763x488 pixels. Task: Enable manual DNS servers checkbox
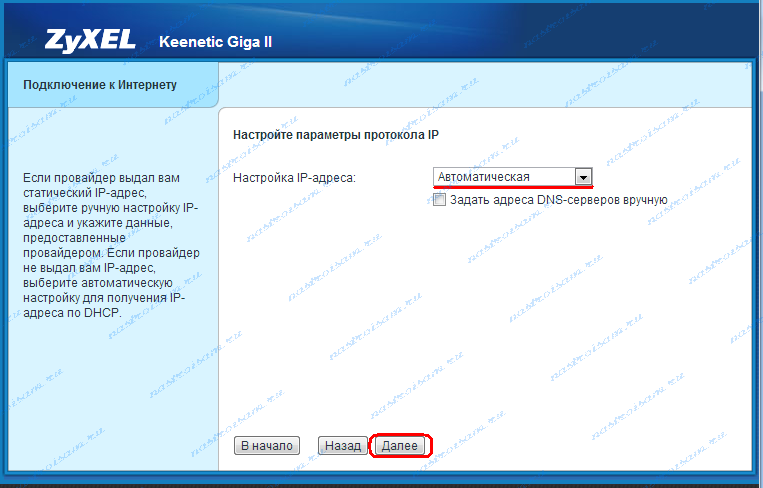(439, 199)
